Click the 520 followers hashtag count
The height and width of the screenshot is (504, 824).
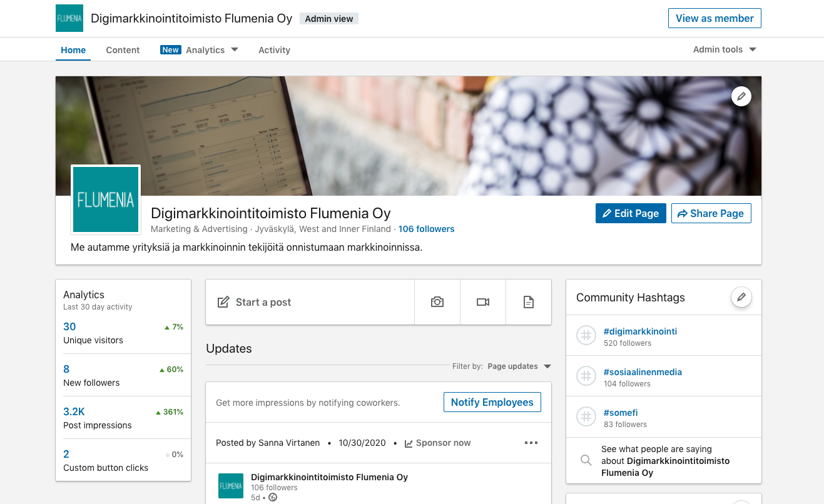628,343
